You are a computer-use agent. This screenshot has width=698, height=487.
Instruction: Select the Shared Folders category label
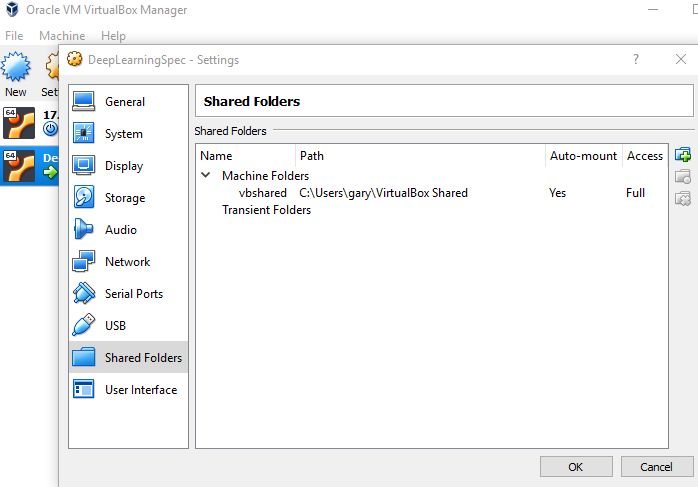[143, 357]
